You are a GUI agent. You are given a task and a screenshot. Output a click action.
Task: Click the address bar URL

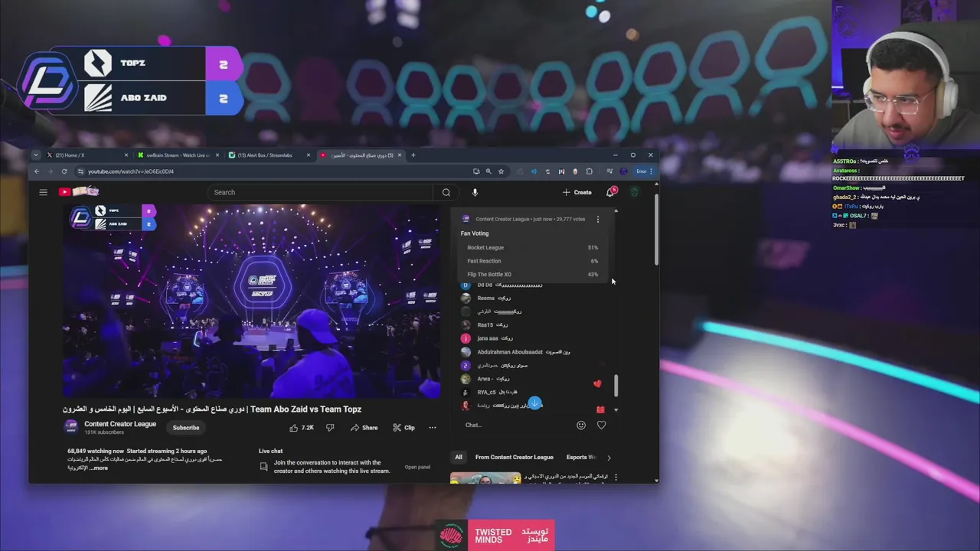pyautogui.click(x=130, y=171)
